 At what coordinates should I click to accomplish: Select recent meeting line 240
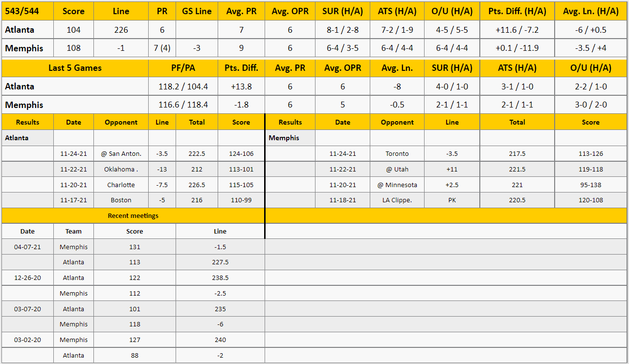pos(220,340)
